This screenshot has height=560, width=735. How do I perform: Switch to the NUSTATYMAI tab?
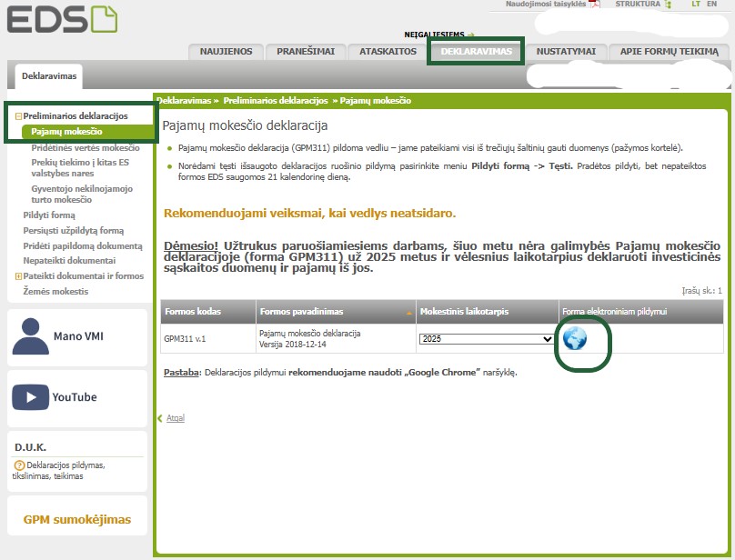(566, 52)
